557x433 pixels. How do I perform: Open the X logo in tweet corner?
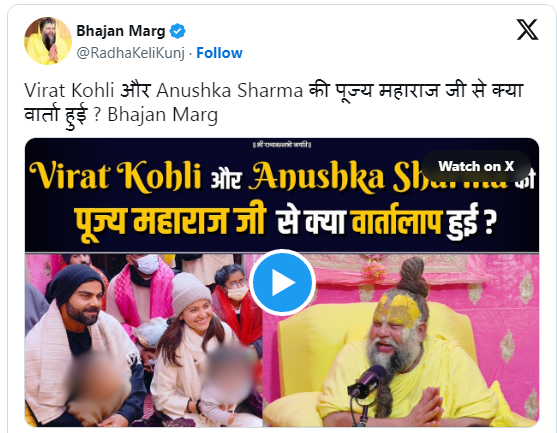click(527, 30)
